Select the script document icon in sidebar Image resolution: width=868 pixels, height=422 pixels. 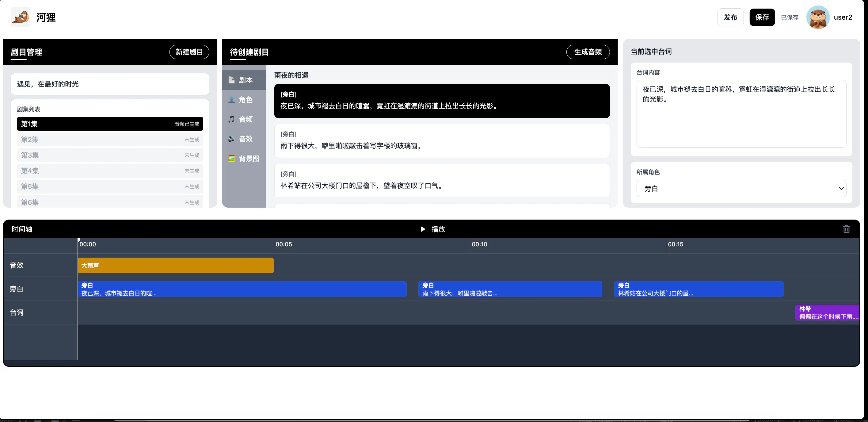point(231,80)
